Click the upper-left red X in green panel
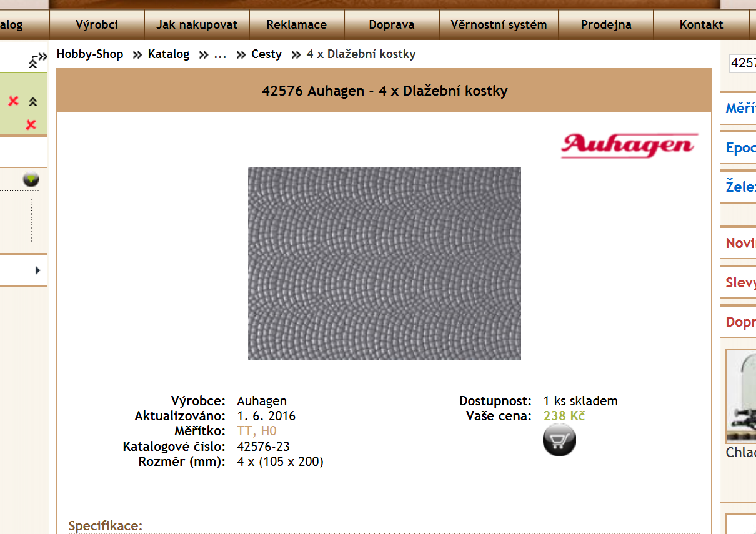The image size is (756, 534). click(13, 101)
